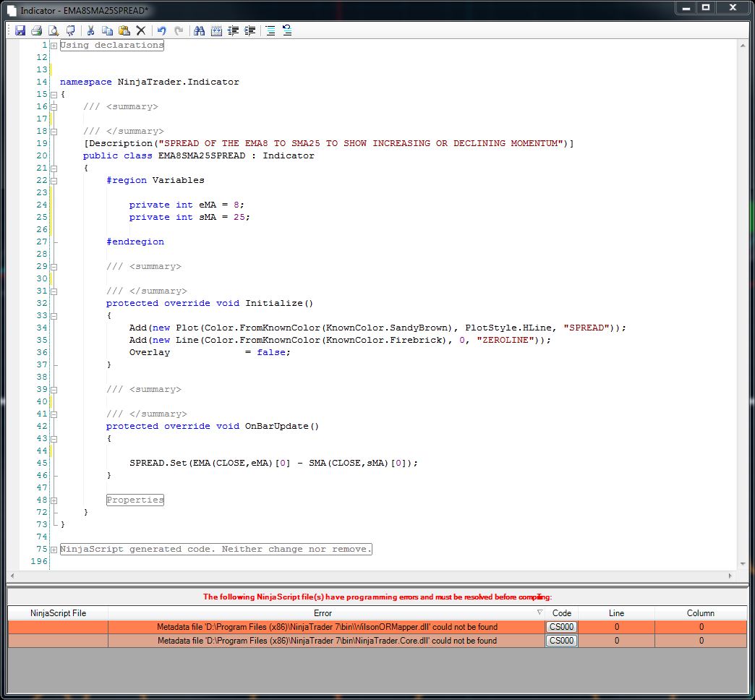Click the editor's vertical scrollbar down arrow
The image size is (755, 700).
(x=743, y=564)
